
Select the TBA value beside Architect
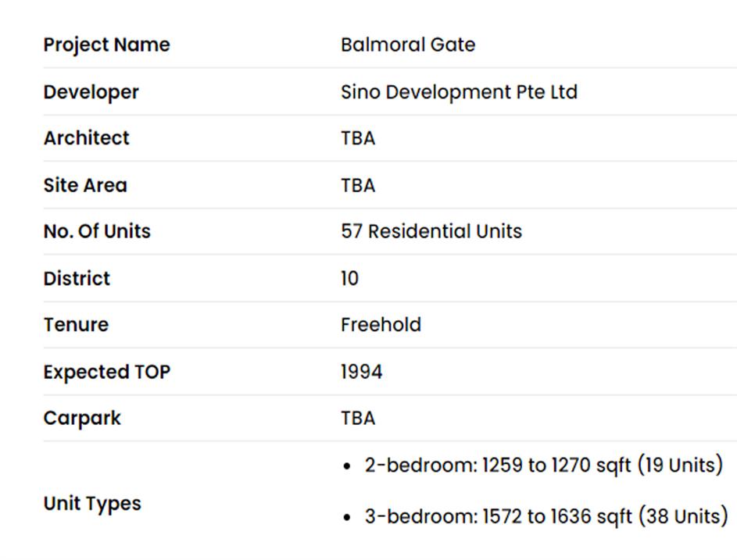pos(358,137)
